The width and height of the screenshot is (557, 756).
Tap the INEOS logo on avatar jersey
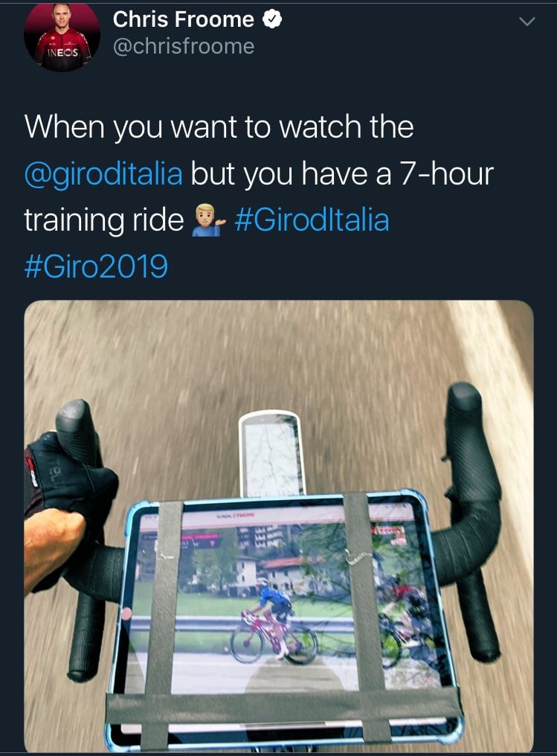pos(62,52)
